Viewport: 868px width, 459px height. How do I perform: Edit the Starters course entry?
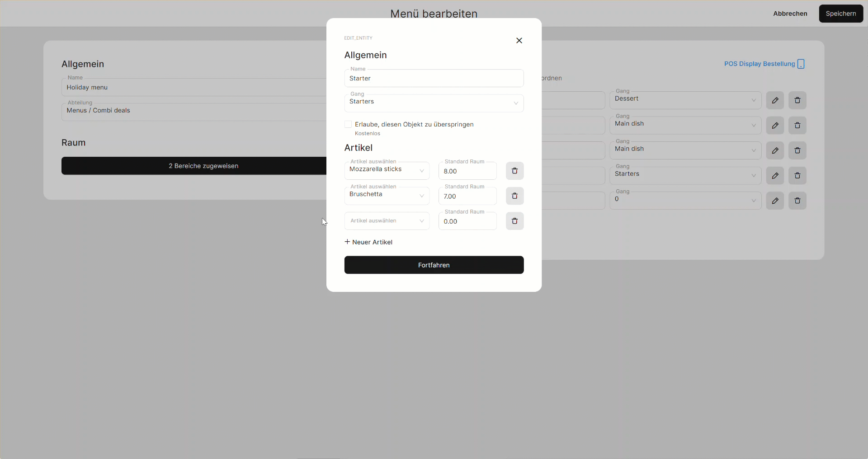coord(775,176)
